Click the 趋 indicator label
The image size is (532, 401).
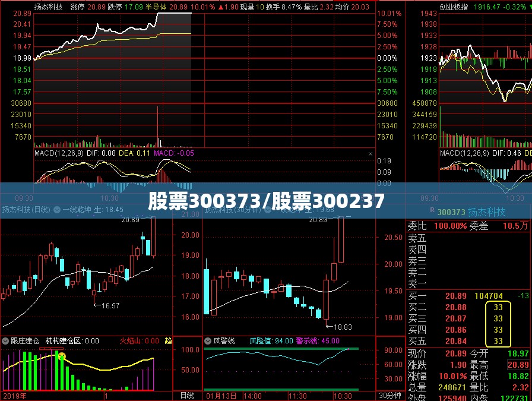pyautogui.click(x=168, y=340)
